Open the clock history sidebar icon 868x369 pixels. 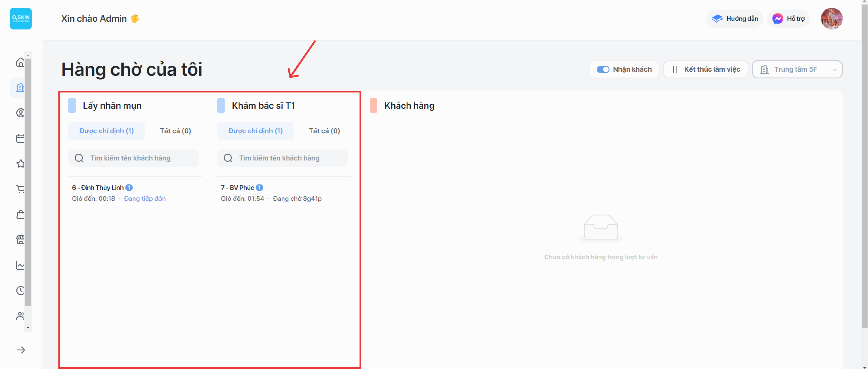[20, 291]
